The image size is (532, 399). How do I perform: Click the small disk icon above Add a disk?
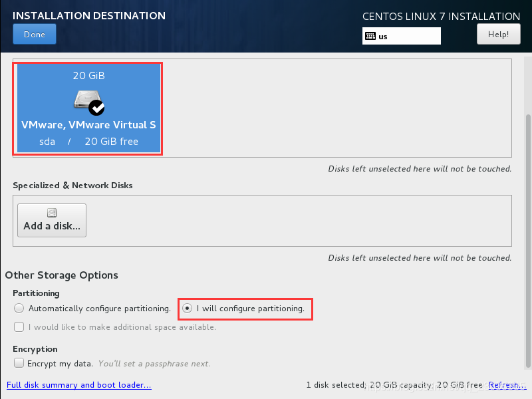coord(52,213)
